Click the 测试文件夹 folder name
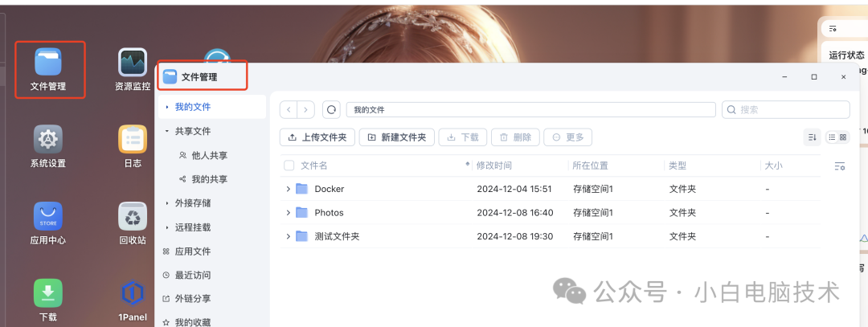Viewport: 868px width, 327px height. coord(337,236)
